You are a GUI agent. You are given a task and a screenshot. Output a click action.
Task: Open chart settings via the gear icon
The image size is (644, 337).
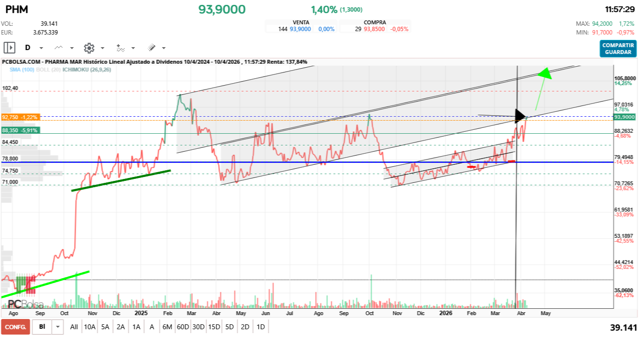click(89, 48)
